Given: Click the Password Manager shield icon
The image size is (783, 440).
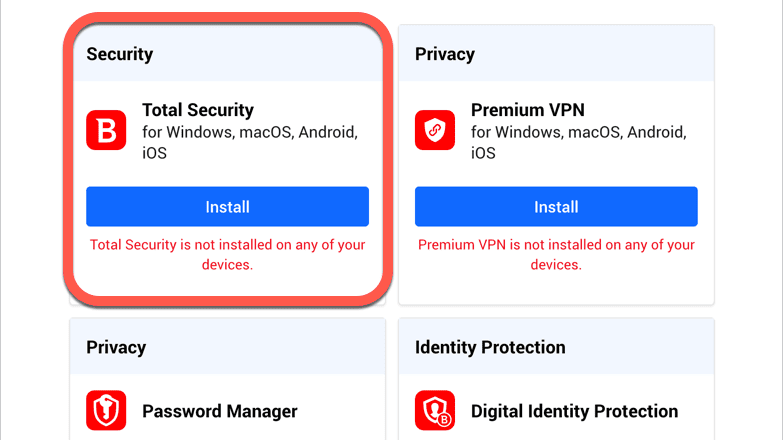Looking at the screenshot, I should click(x=106, y=411).
